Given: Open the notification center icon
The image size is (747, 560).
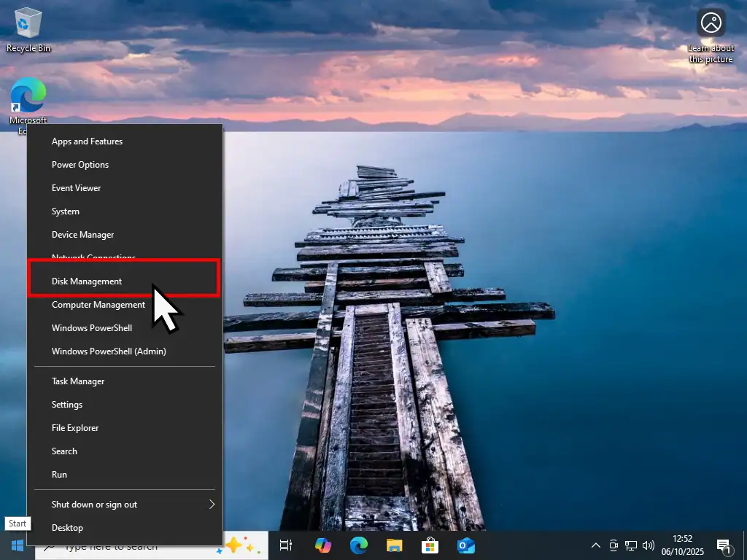Looking at the screenshot, I should (724, 545).
